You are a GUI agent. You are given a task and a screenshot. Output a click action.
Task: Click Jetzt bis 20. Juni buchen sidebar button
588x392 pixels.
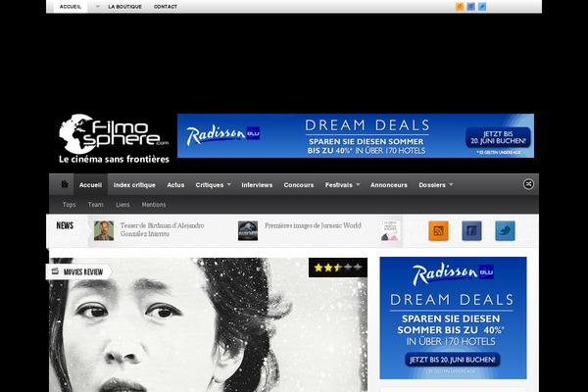453,360
